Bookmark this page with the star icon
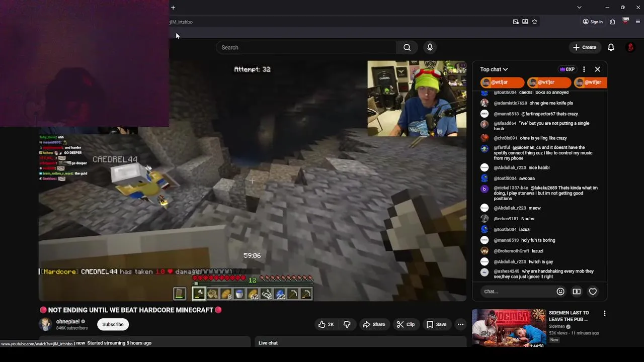Screen dimensions: 644x362 [535, 22]
